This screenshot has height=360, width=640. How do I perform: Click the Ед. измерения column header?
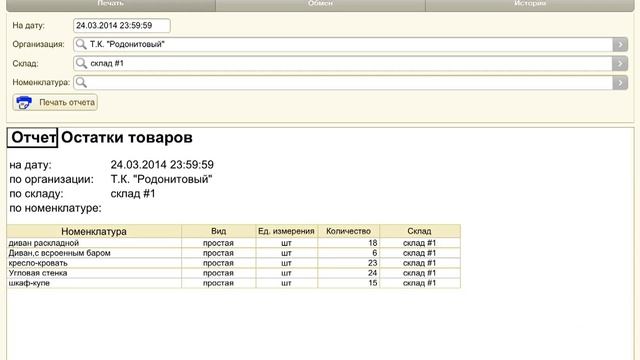287,231
